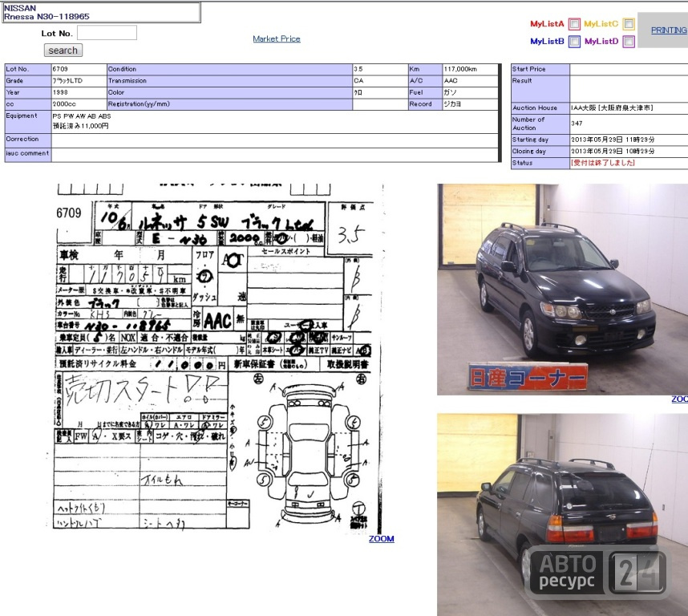Open ZOOM link beside front car photo
Image resolution: width=688 pixels, height=616 pixels.
(x=680, y=399)
